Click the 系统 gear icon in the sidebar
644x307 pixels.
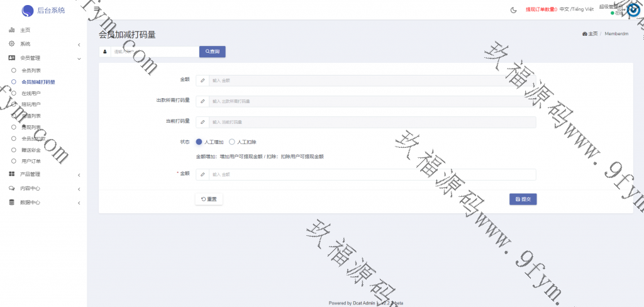click(11, 44)
